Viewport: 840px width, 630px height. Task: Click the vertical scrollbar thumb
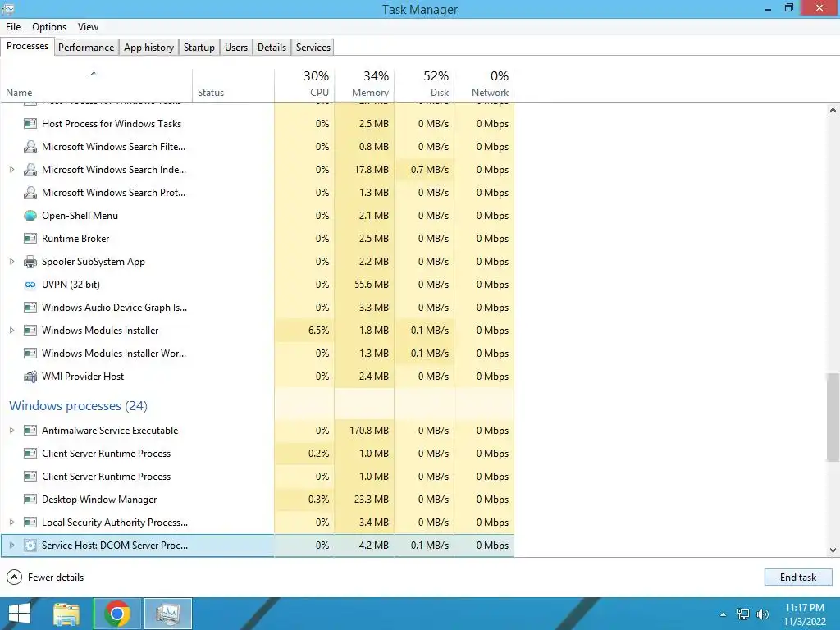coord(833,417)
